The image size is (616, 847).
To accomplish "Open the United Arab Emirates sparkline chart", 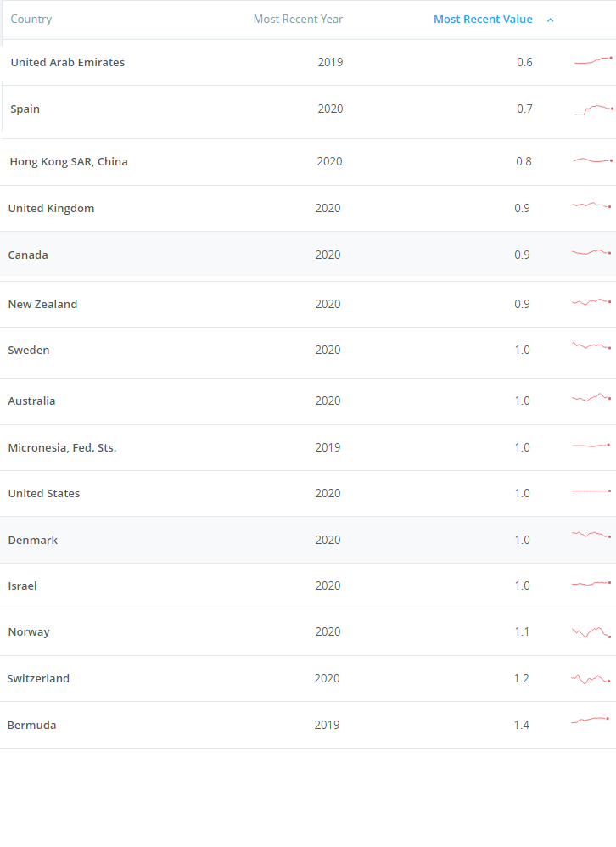I will click(x=593, y=60).
